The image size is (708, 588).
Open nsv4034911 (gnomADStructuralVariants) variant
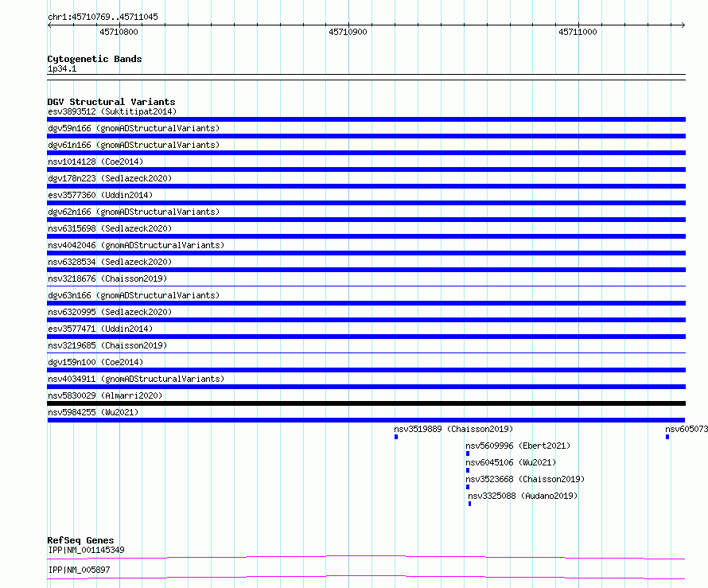coord(136,379)
